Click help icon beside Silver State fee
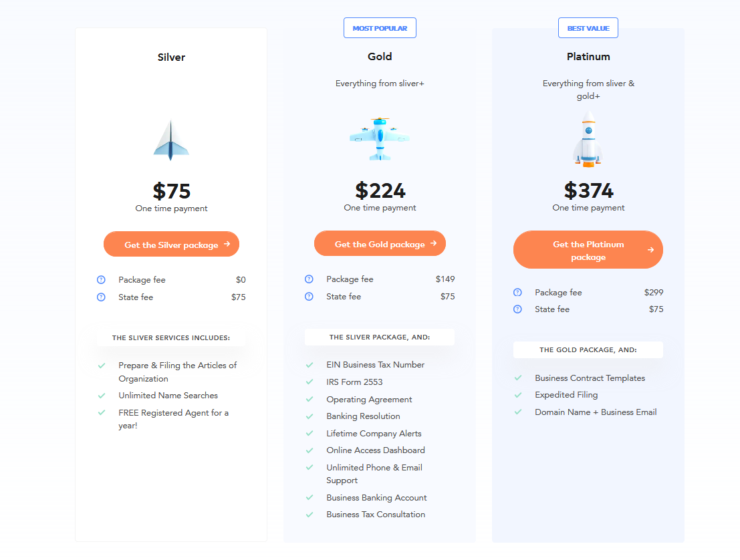 tap(101, 297)
